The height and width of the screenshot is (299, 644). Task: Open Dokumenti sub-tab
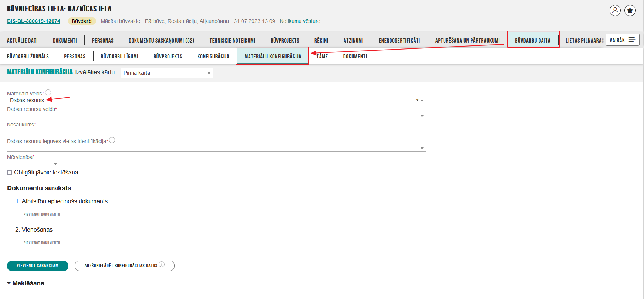pos(355,56)
